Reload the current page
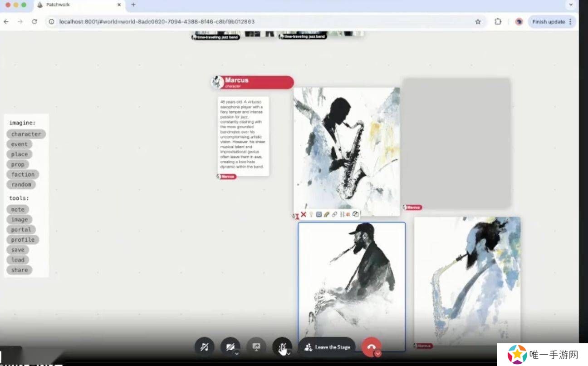The width and height of the screenshot is (588, 366). point(34,21)
